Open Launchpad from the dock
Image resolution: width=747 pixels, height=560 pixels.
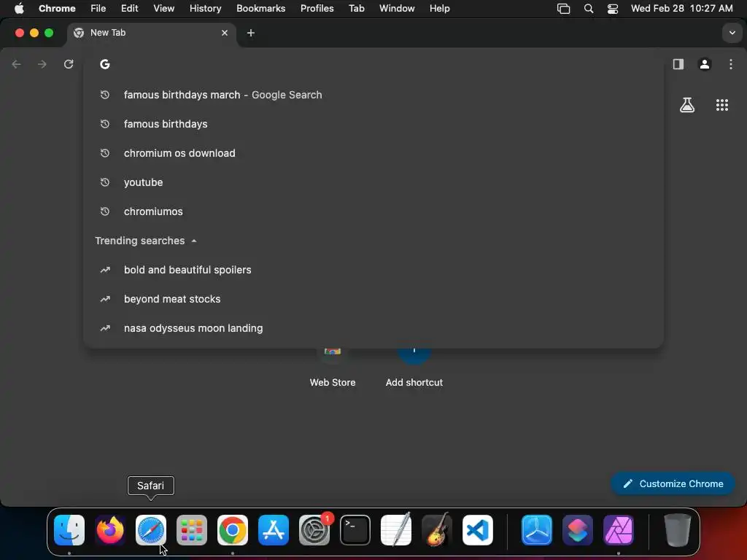point(192,530)
